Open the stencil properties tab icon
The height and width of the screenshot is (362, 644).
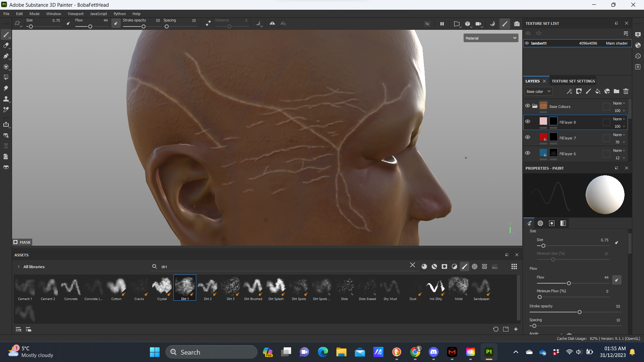pos(552,223)
